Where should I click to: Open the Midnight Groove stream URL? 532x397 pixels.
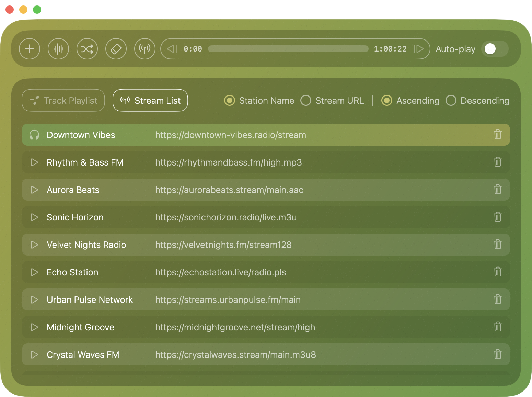[235, 327]
